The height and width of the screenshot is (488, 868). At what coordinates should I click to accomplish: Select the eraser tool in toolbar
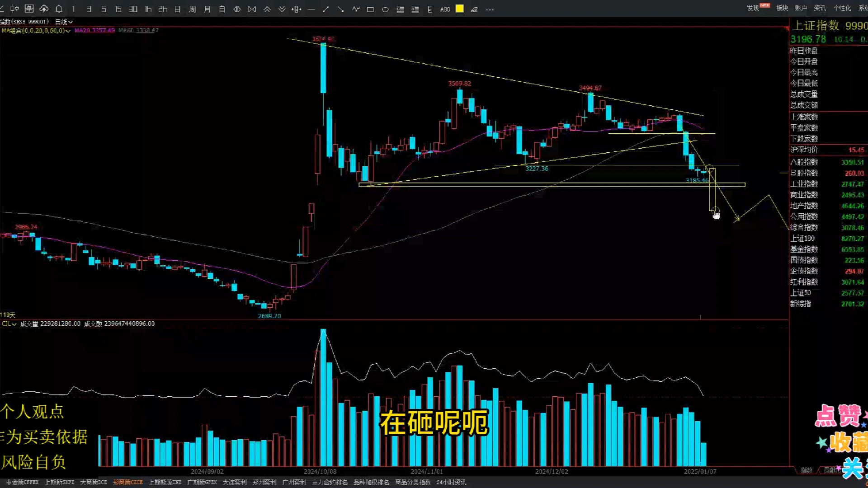pyautogui.click(x=474, y=9)
